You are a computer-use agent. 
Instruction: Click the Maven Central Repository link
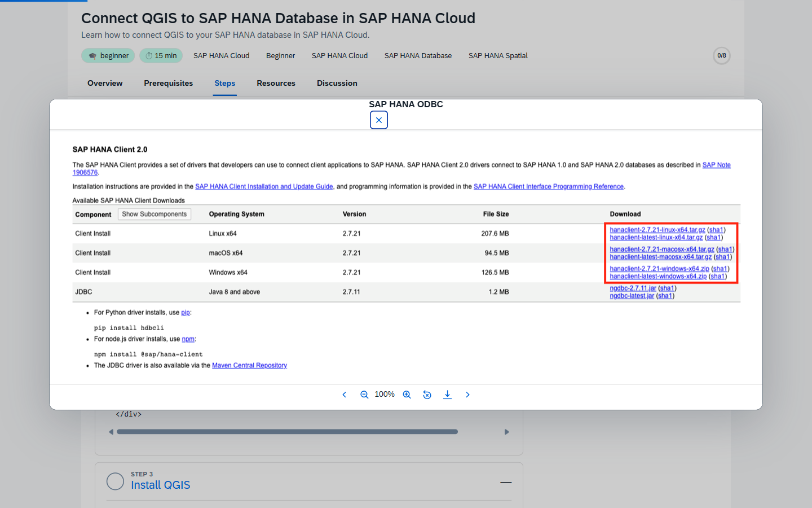[249, 366]
